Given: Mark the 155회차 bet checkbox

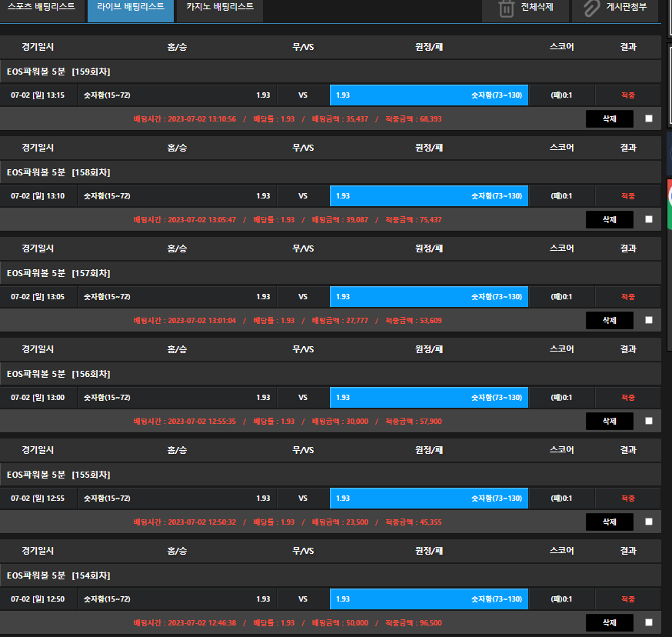Looking at the screenshot, I should [x=649, y=522].
